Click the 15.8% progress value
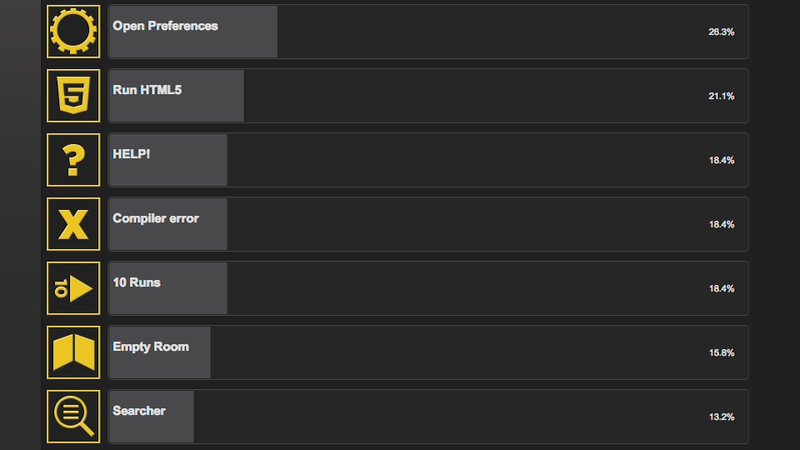 click(721, 353)
